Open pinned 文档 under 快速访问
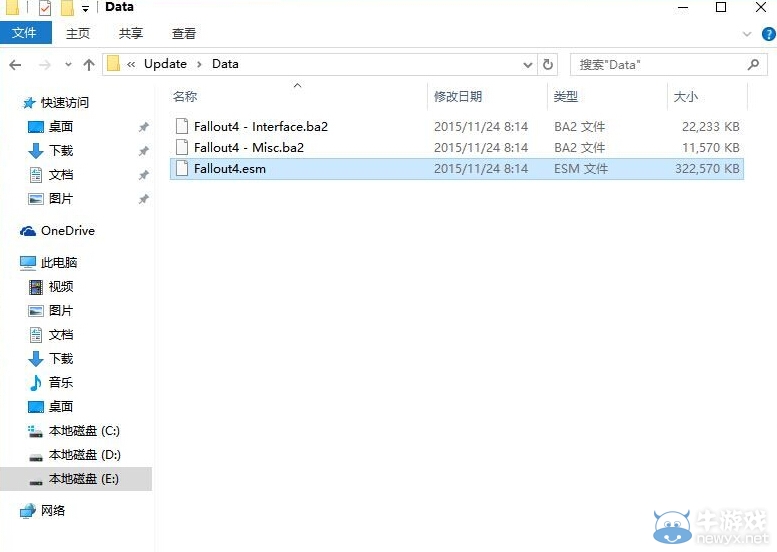The image size is (777, 552). click(x=60, y=174)
